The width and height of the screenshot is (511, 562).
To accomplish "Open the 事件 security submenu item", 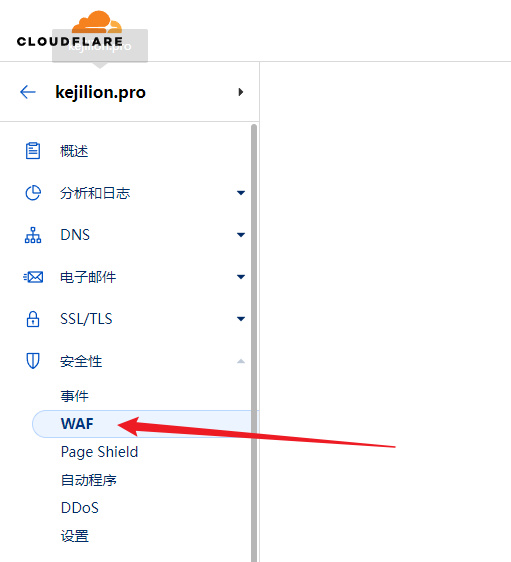I will tap(75, 396).
